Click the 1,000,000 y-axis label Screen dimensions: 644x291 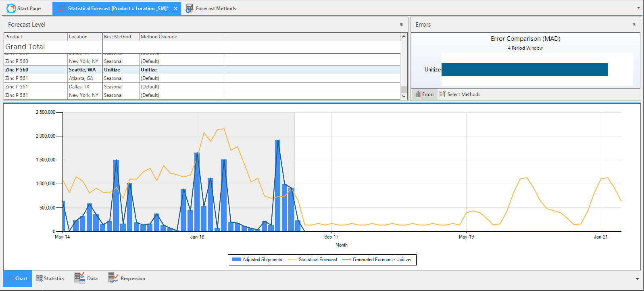point(46,184)
